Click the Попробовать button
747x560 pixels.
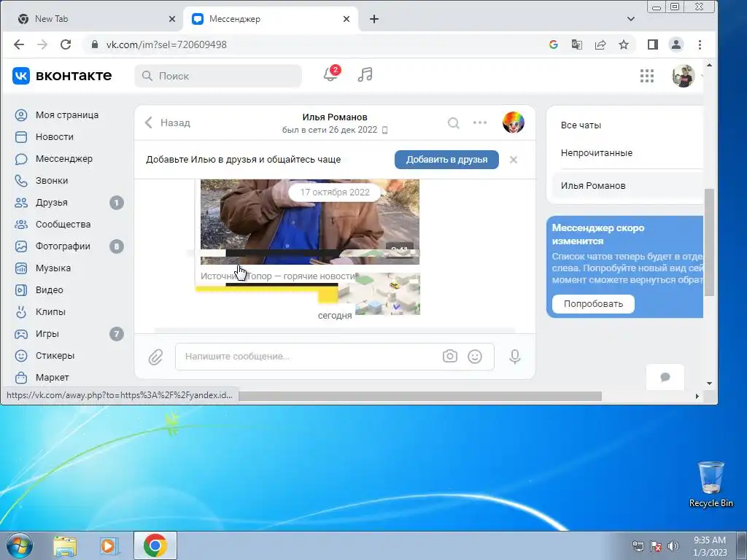[593, 304]
